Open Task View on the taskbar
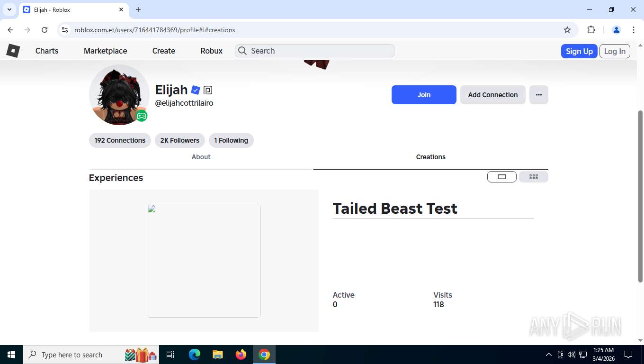The height and width of the screenshot is (364, 644). [170, 355]
